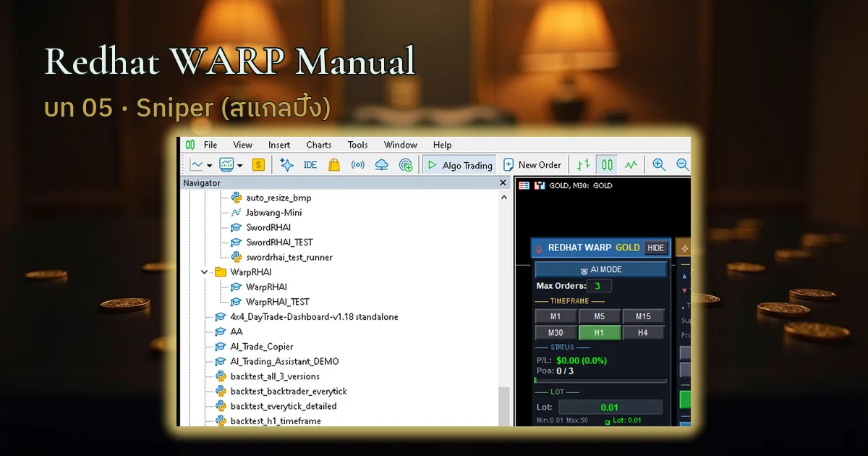The width and height of the screenshot is (868, 456).
Task: Collapse the WarpRHAI folder
Action: pos(205,272)
